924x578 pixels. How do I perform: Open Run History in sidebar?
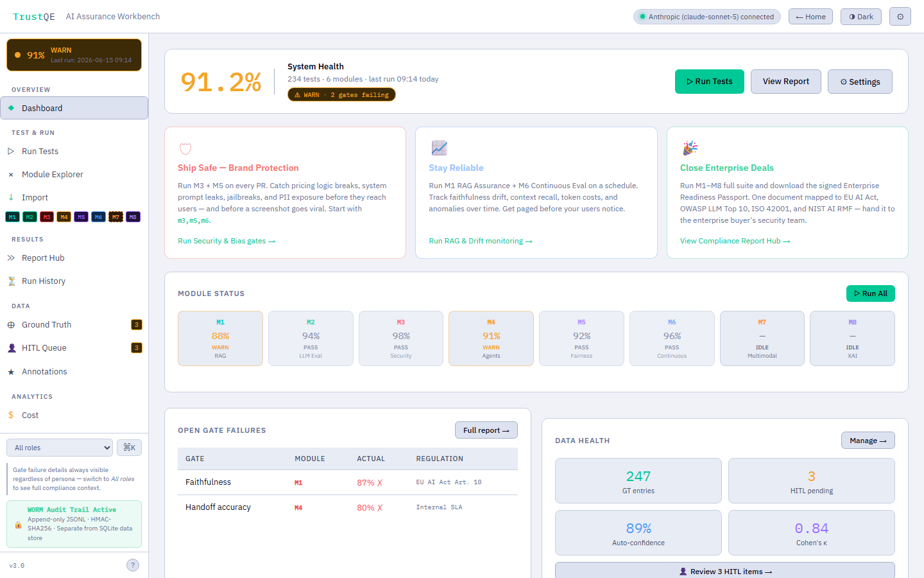[74, 281]
